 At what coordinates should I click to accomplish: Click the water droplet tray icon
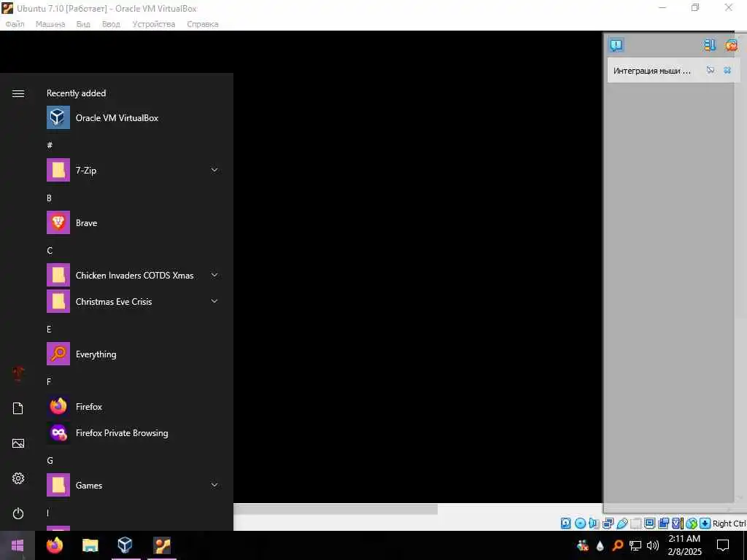pyautogui.click(x=600, y=545)
